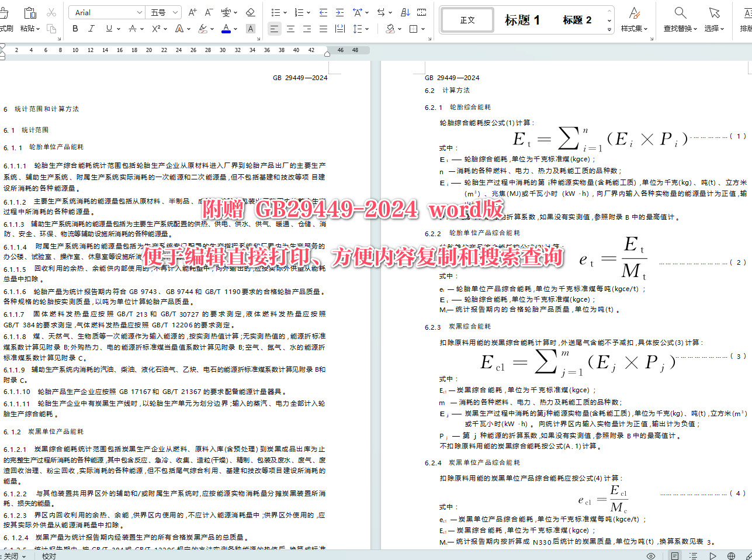Image resolution: width=752 pixels, height=560 pixels.
Task: Clear formatting with the eraser icon
Action: [249, 13]
